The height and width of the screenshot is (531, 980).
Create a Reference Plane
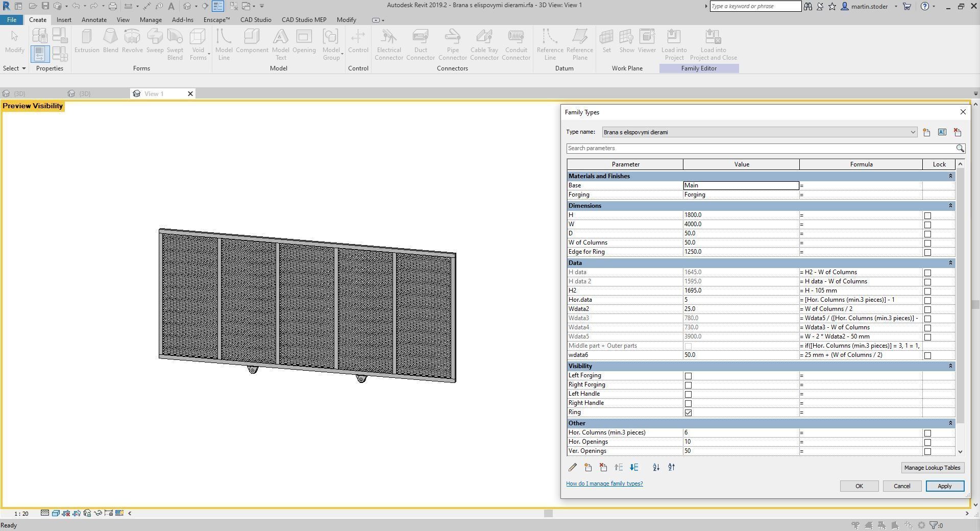coord(580,44)
